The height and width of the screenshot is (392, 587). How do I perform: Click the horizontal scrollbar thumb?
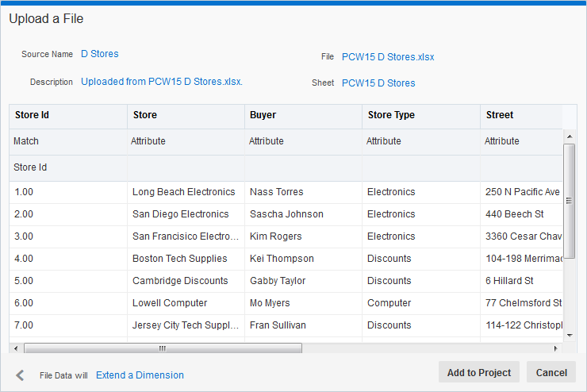(163, 348)
